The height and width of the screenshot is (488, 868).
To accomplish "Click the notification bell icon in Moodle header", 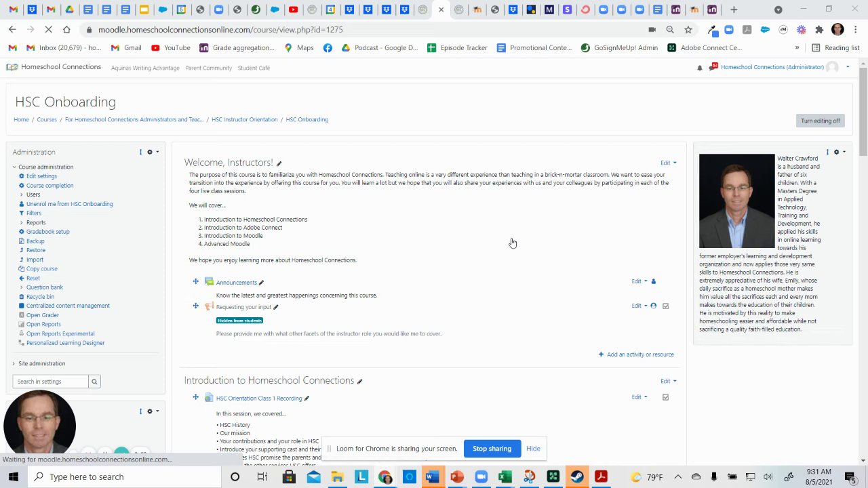I will coord(700,68).
